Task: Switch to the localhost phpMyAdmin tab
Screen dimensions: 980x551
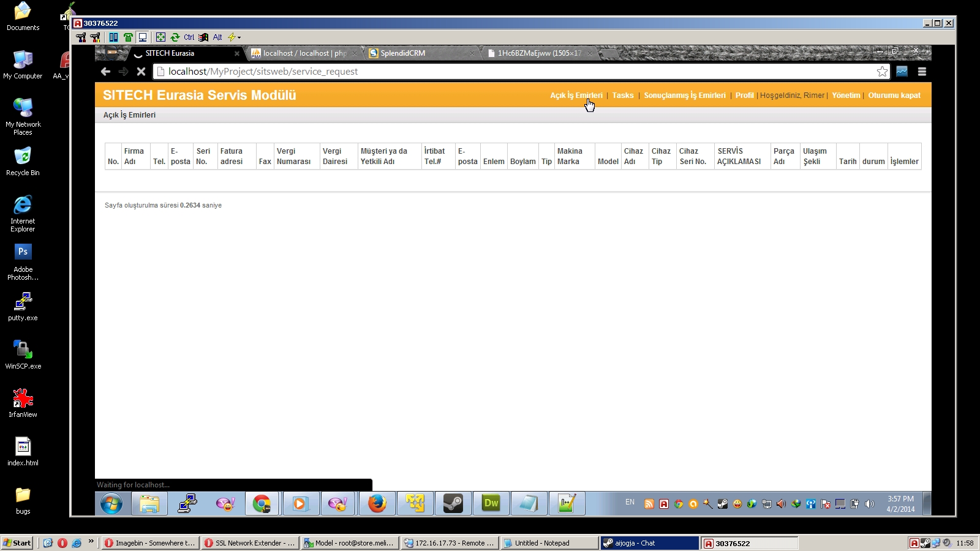Action: click(x=304, y=53)
